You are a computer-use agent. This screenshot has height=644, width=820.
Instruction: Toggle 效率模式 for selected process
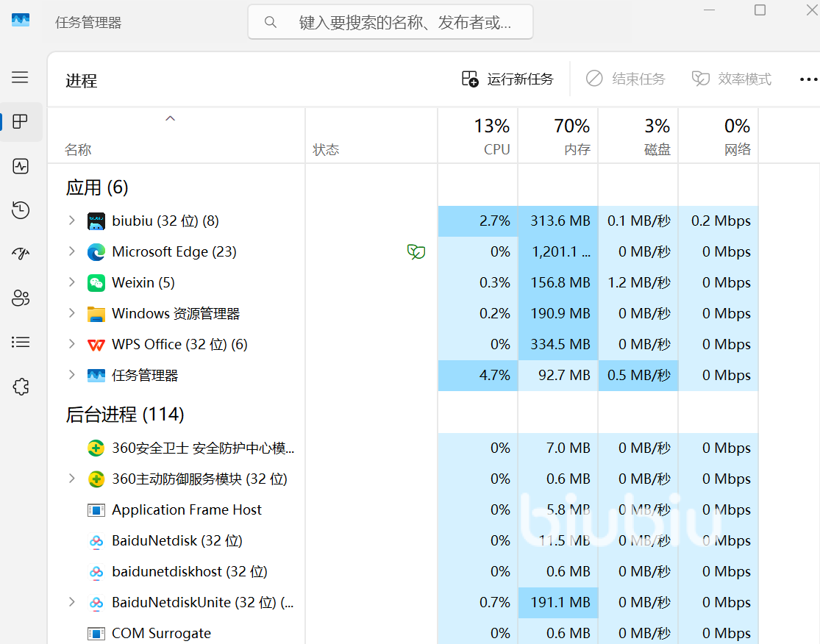coord(732,79)
